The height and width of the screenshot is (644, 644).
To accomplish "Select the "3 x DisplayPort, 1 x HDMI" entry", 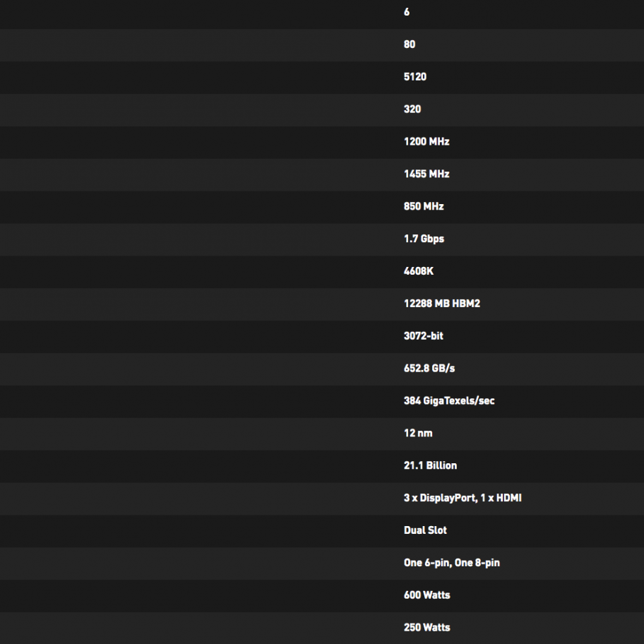I will (463, 499).
